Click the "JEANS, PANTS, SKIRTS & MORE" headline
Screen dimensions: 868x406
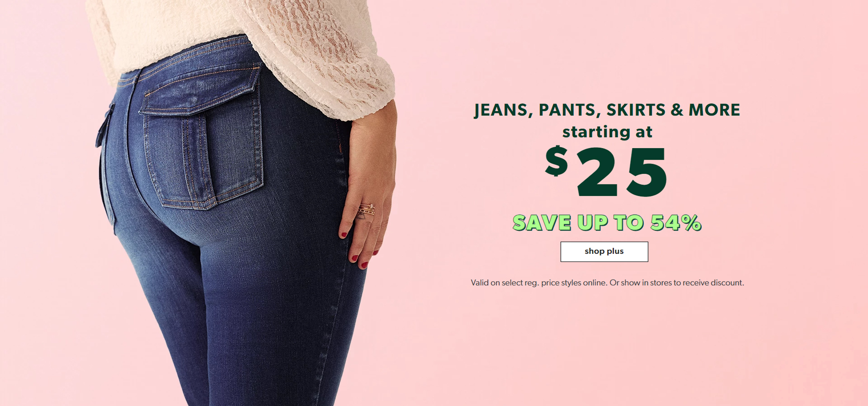point(607,110)
